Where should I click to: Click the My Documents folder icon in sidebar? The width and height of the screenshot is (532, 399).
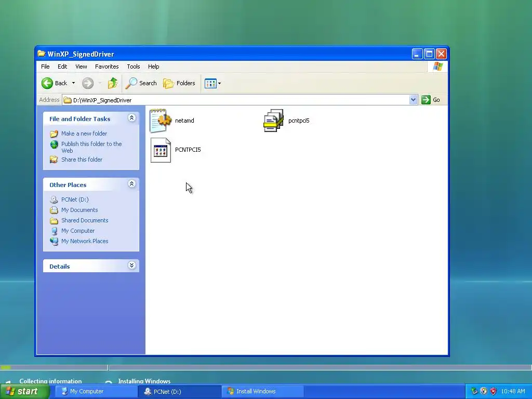click(x=54, y=210)
